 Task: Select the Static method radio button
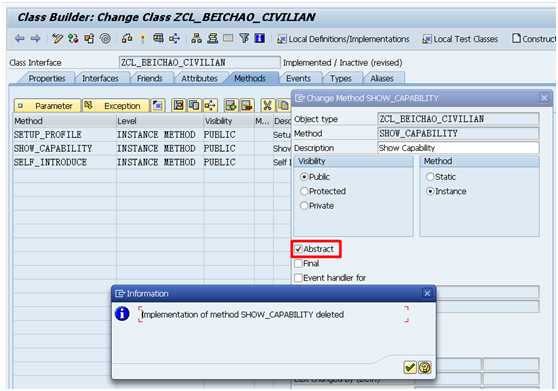[x=430, y=177]
